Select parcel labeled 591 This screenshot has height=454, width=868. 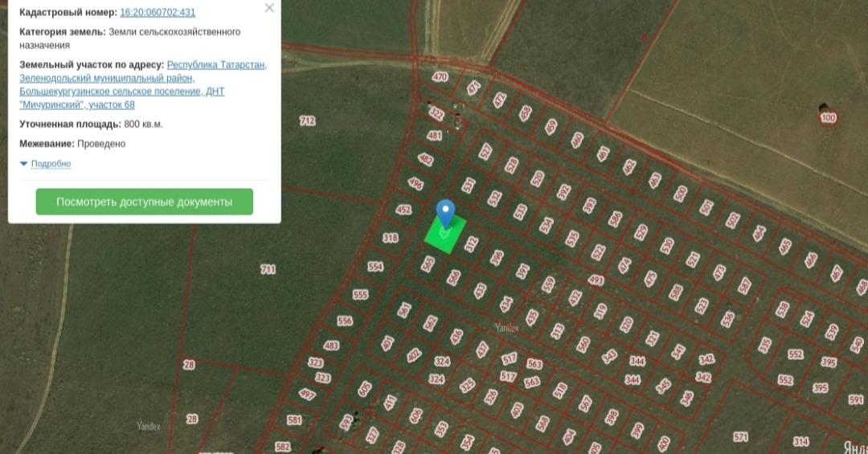click(x=856, y=399)
